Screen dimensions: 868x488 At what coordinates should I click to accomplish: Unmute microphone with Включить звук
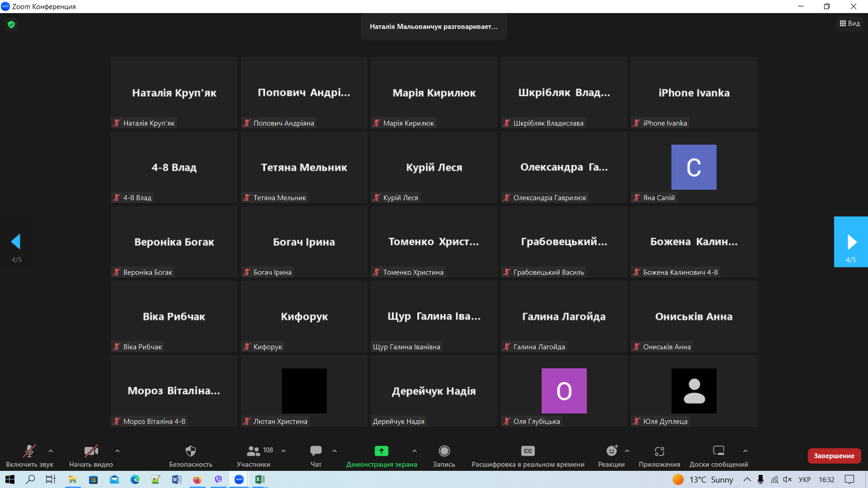coord(29,451)
